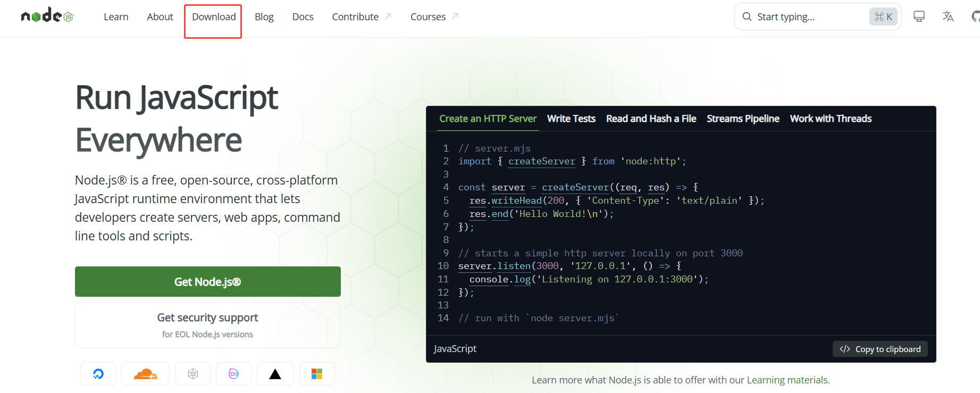Copy code with Copy to clipboard button

(880, 349)
